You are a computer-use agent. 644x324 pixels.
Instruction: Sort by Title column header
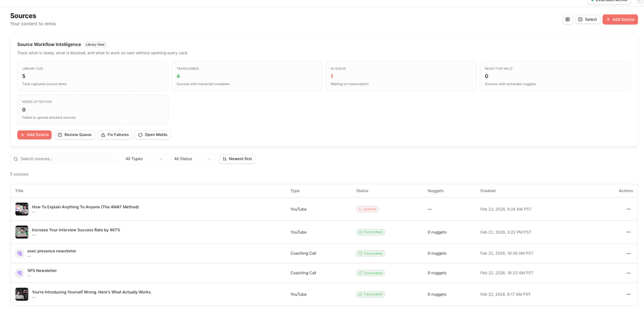[19, 191]
